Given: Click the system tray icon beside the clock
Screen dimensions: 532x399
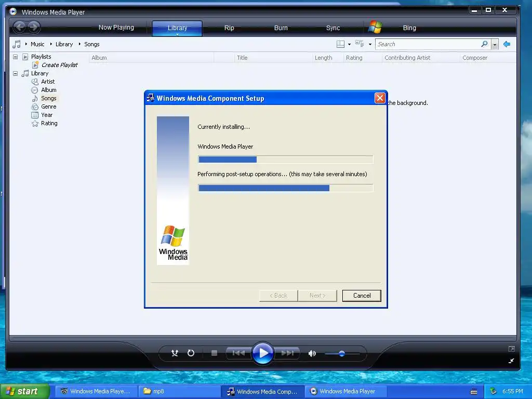Looking at the screenshot, I should click(493, 391).
